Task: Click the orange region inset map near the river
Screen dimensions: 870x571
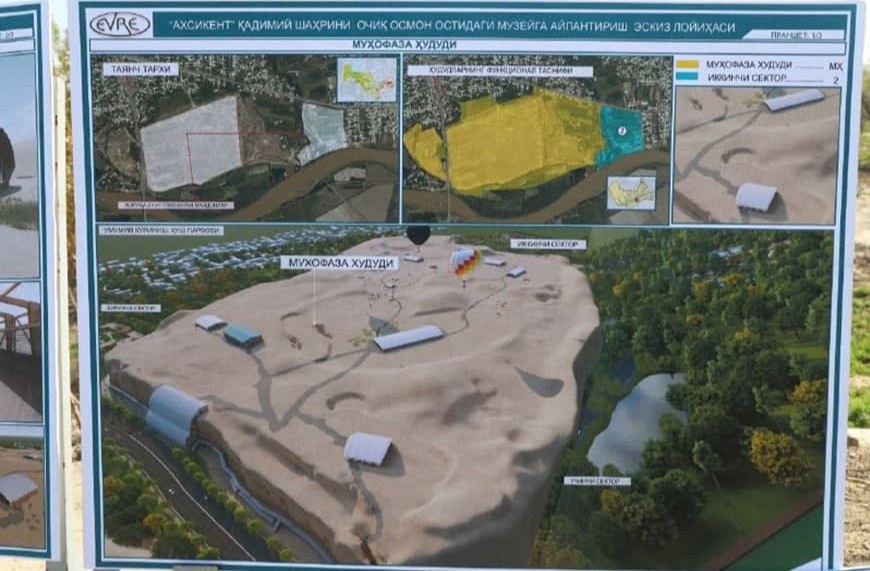Action: pos(631,192)
